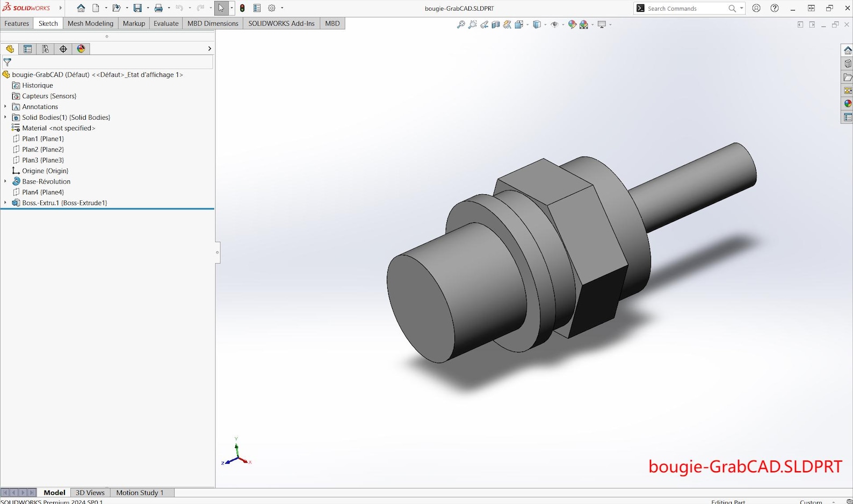
Task: Open SOLIDWORKS Resources home icon in task pane
Action: click(848, 50)
